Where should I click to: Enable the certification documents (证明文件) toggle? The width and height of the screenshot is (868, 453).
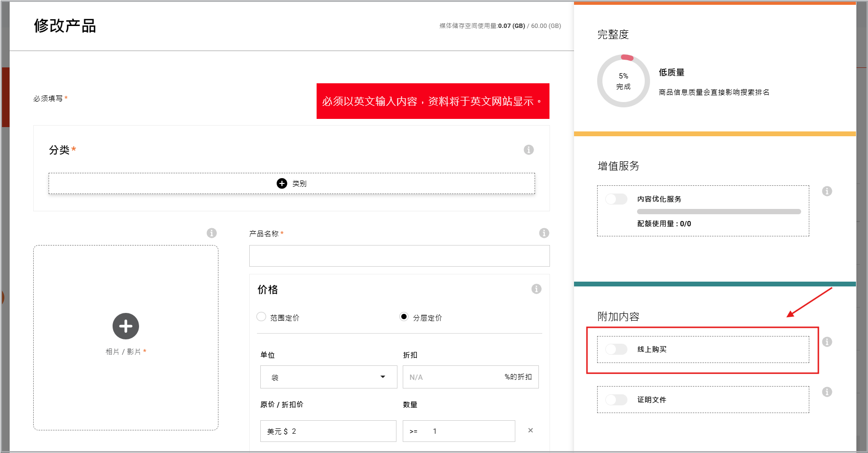[x=616, y=400]
